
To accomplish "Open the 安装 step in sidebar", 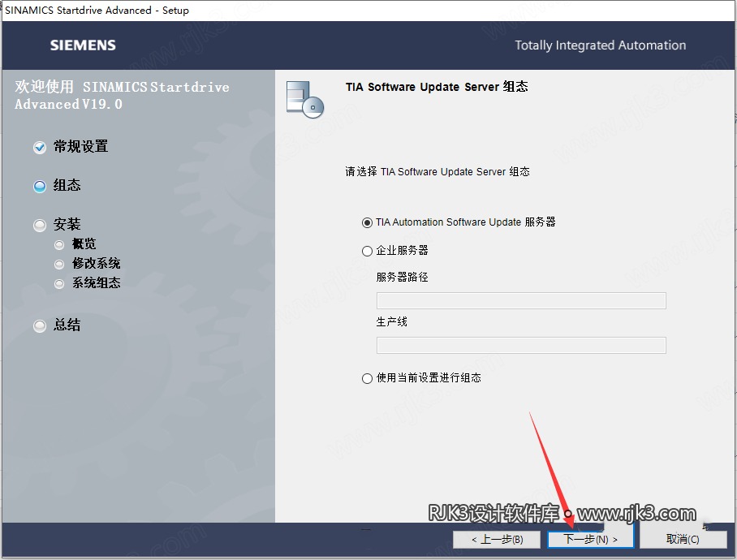I will pyautogui.click(x=67, y=224).
